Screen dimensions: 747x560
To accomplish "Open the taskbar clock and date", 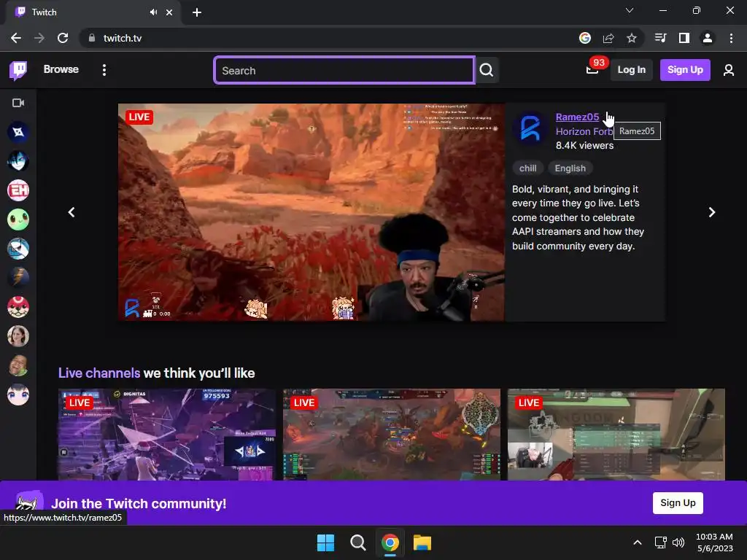I will coord(715,542).
